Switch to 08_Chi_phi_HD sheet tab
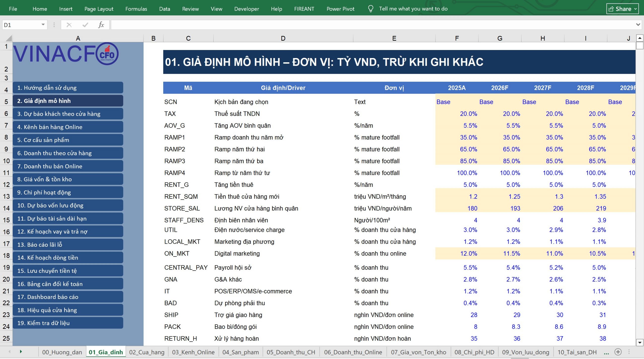The height and width of the screenshot is (359, 644). pyautogui.click(x=474, y=352)
